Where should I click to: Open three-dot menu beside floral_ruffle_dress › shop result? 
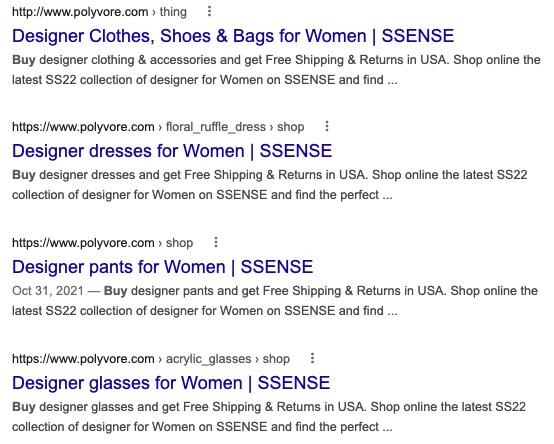[x=327, y=126]
